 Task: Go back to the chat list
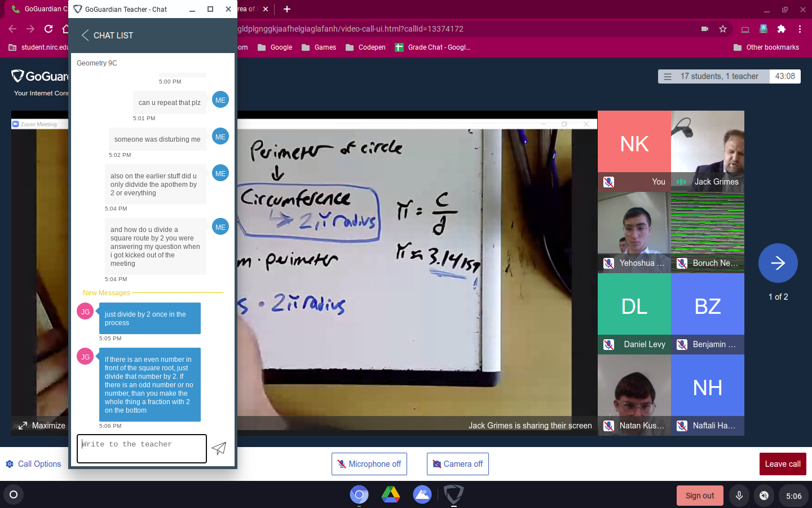[x=107, y=36]
